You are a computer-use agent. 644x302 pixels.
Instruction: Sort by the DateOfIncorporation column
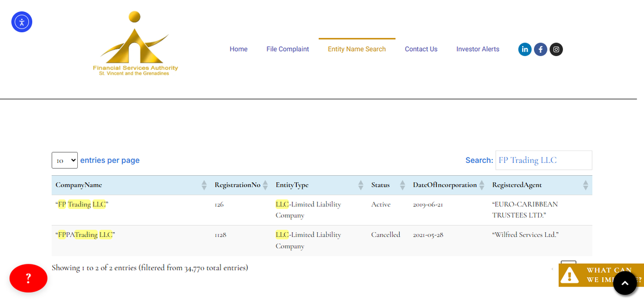tap(449, 185)
